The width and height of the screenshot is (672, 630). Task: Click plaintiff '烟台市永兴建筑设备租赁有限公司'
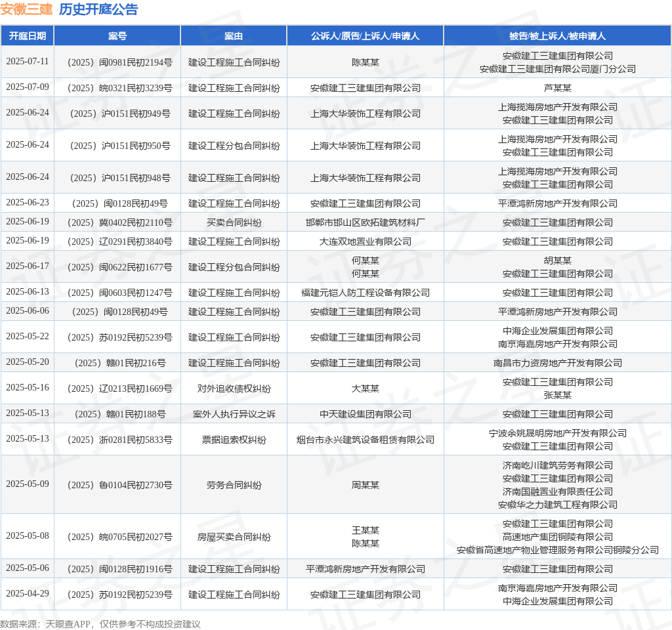tap(365, 440)
